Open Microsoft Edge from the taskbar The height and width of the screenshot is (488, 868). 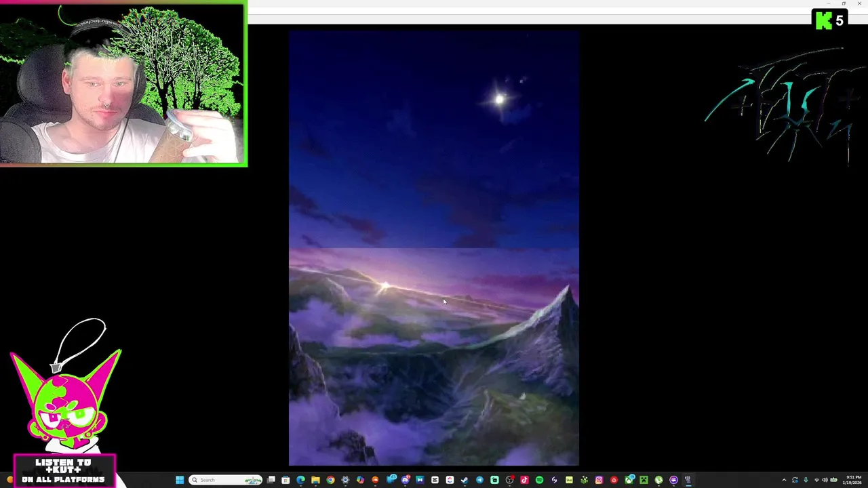300,480
